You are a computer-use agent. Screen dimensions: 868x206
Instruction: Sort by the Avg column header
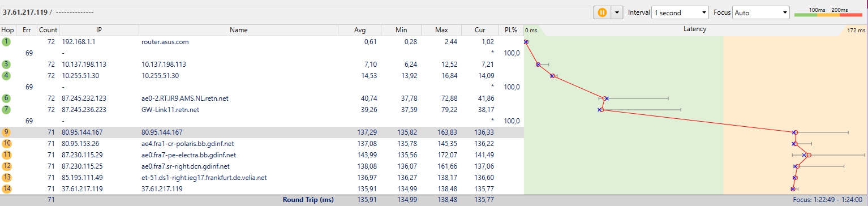360,30
